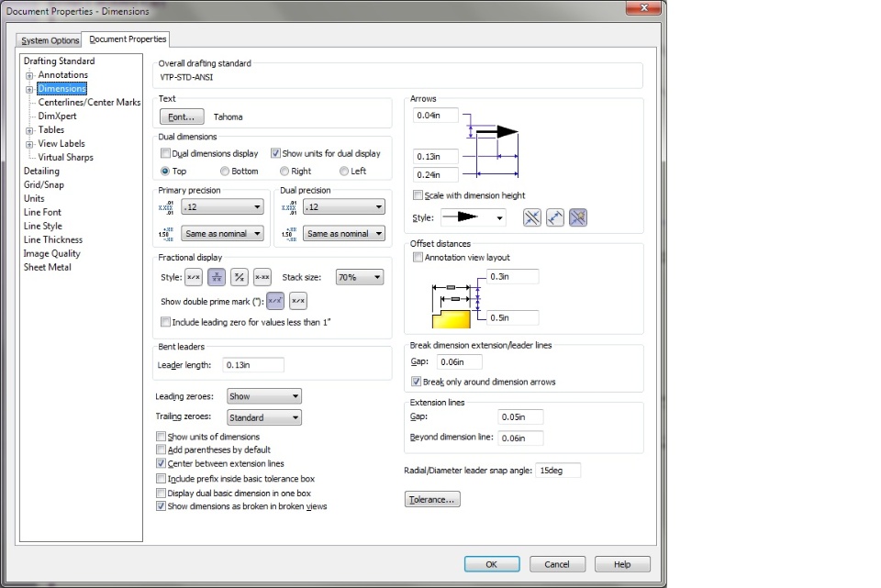Viewport: 881px width, 588px height.
Task: Open Grid/Snap settings
Action: 44,184
